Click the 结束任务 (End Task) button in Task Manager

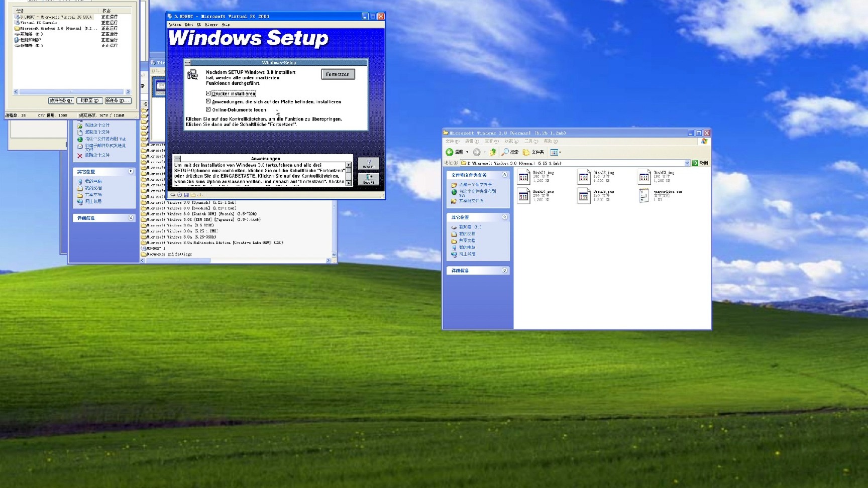tap(61, 101)
